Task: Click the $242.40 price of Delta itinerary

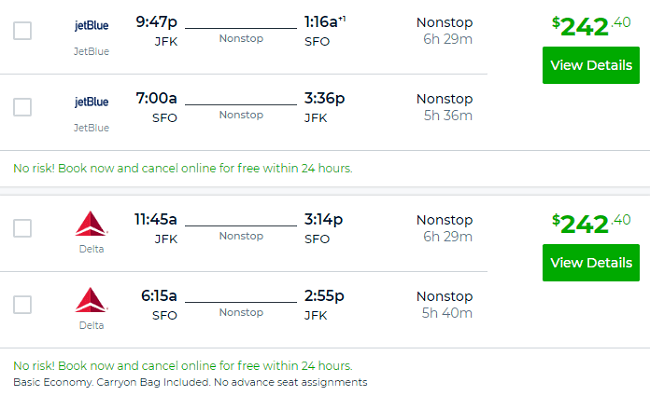Action: (x=591, y=224)
